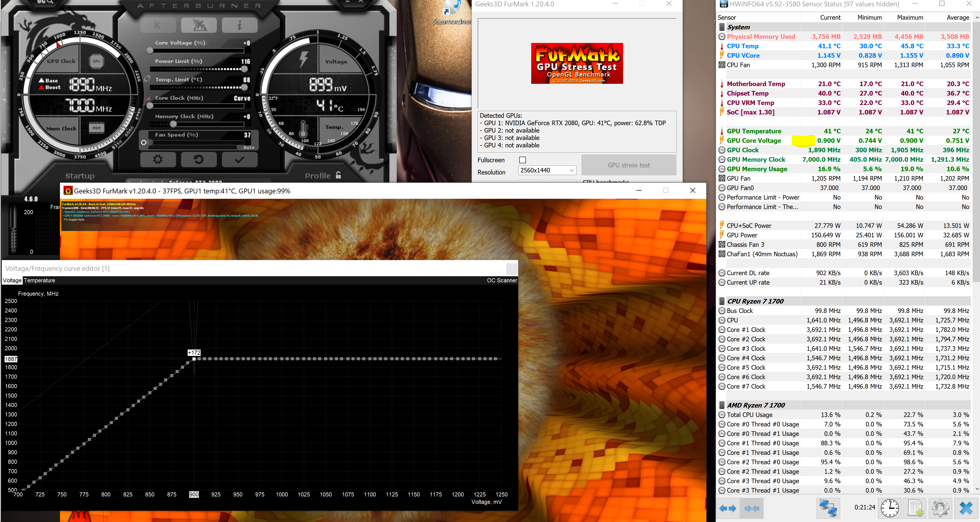This screenshot has height=522, width=980.
Task: Toggle fan speed Auto mode
Action: pos(248,147)
